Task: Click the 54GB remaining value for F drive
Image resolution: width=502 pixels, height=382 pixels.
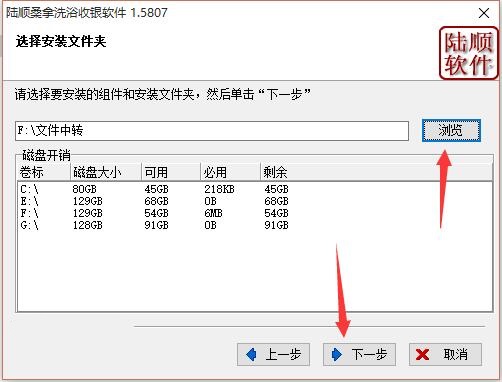Action: click(x=276, y=213)
